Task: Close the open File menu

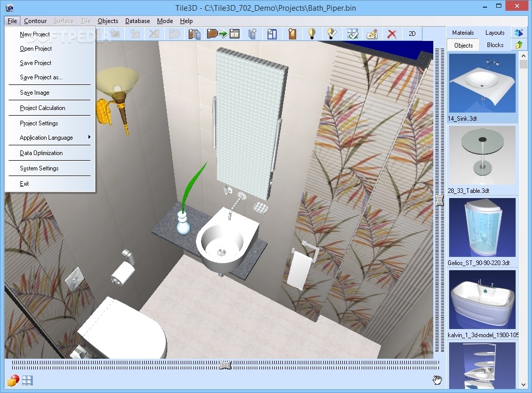Action: click(x=12, y=20)
